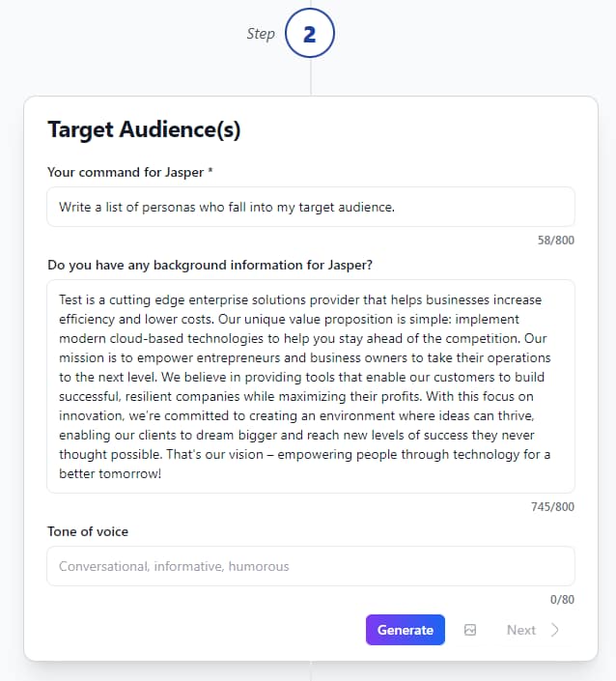Click the background information question label
The width and height of the screenshot is (616, 681).
[x=210, y=265]
